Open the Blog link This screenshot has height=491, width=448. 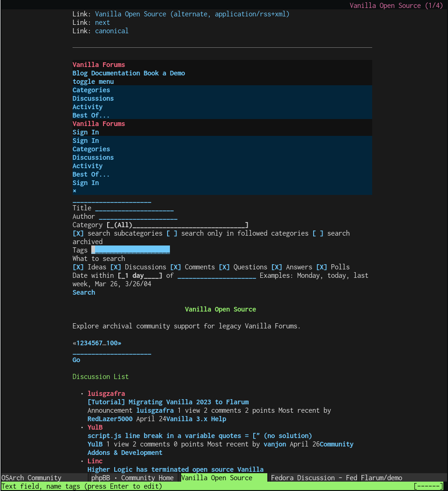pos(80,73)
